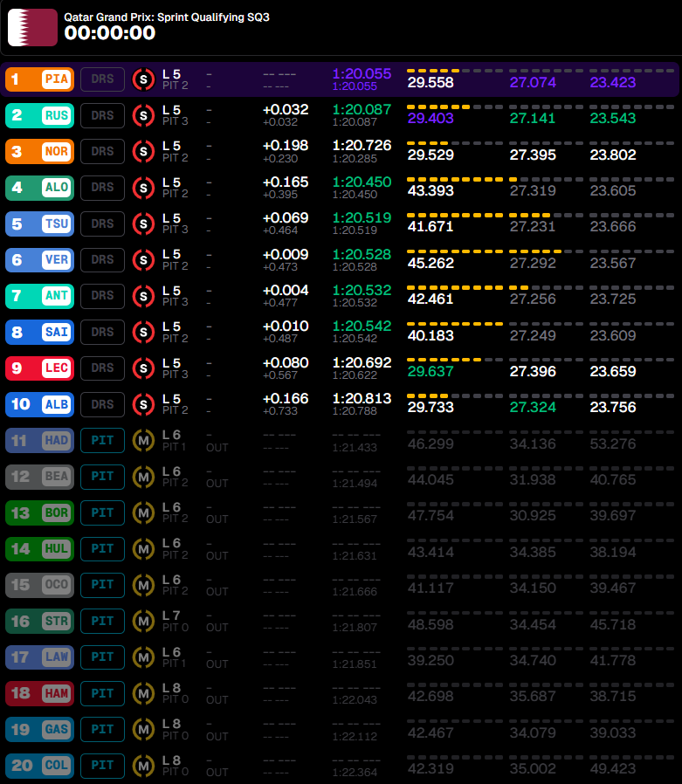Click OCO's sector 1 time 41.117
This screenshot has height=784, width=682.
431,588
